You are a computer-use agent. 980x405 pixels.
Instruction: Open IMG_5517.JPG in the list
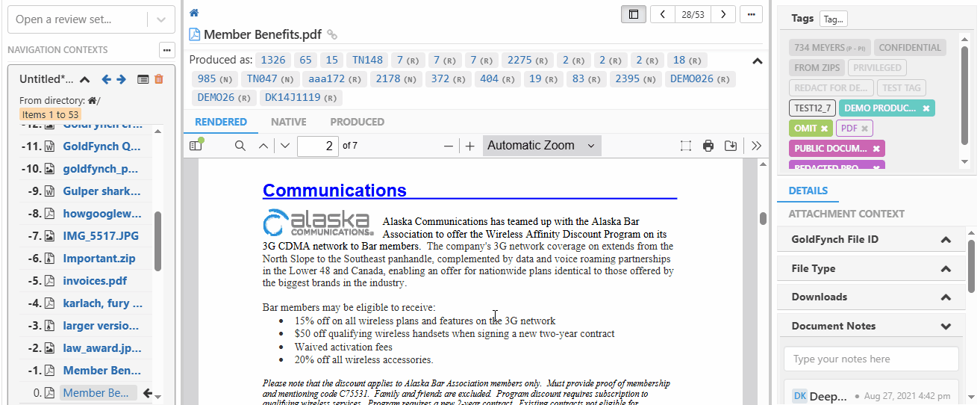point(101,236)
